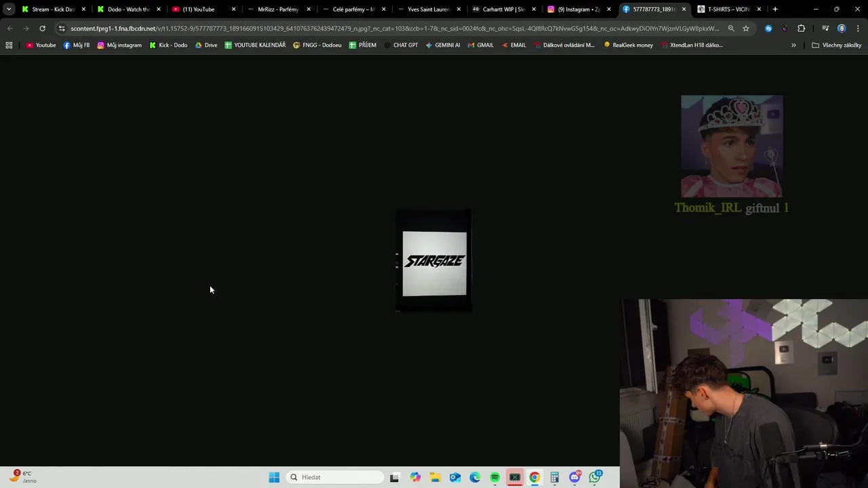Image resolution: width=868 pixels, height=488 pixels.
Task: Click the address bar URL
Action: point(395,28)
